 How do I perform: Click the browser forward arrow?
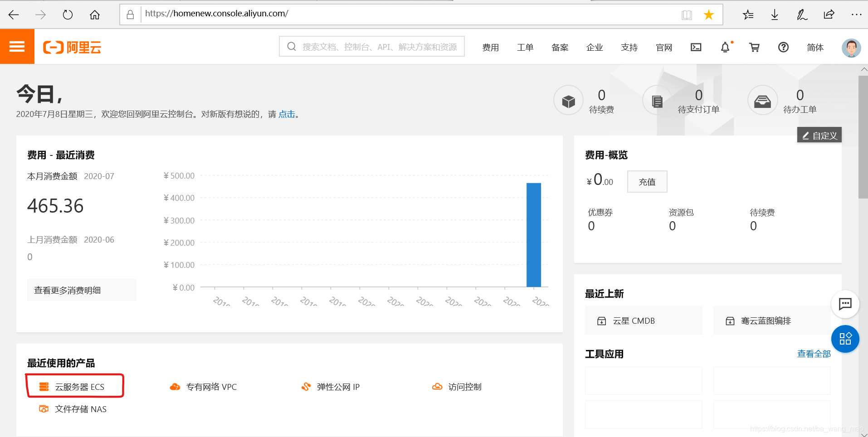coord(40,15)
